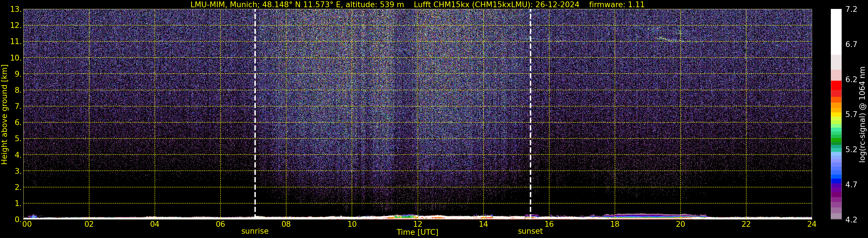Screen dimensions: 868x238
Task: Click the 7.2 colorbar tick label
Action: (851, 9)
